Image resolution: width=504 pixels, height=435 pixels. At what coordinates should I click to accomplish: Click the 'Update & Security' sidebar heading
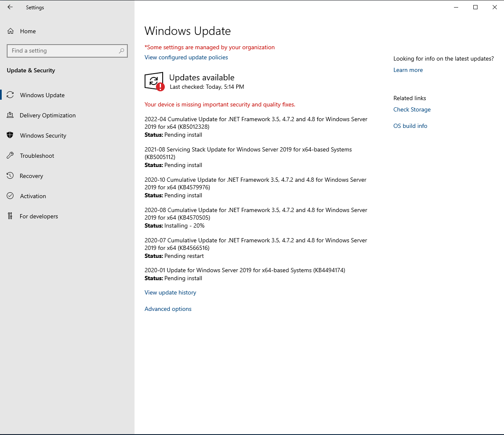(31, 70)
